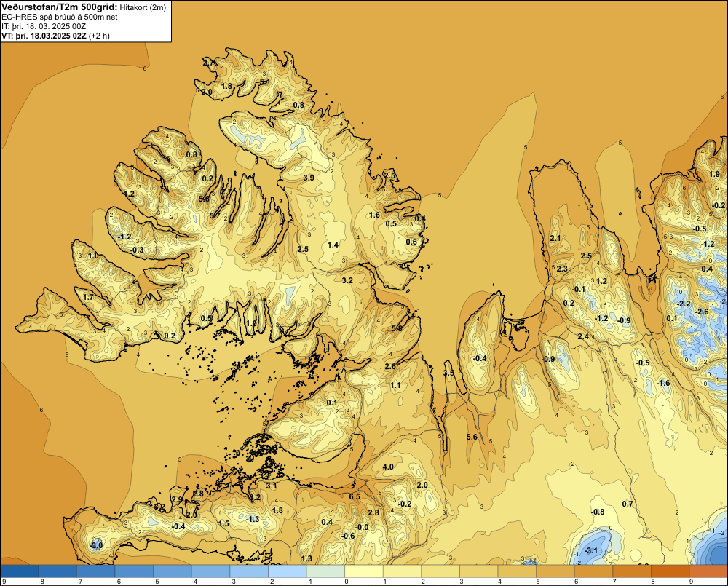Image resolution: width=728 pixels, height=586 pixels.
Task: Click legend swatch between -7 and -6
Action: [95, 571]
